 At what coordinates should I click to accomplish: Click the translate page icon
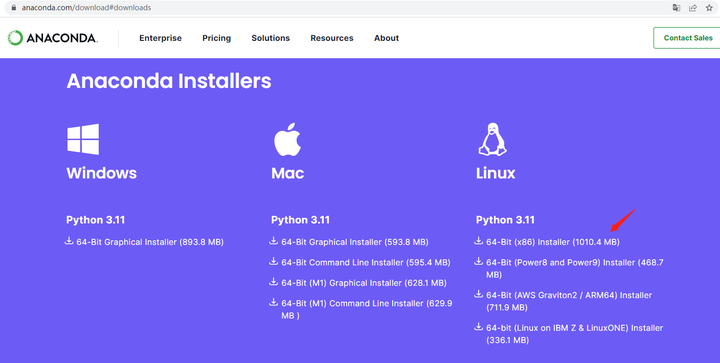tap(676, 7)
